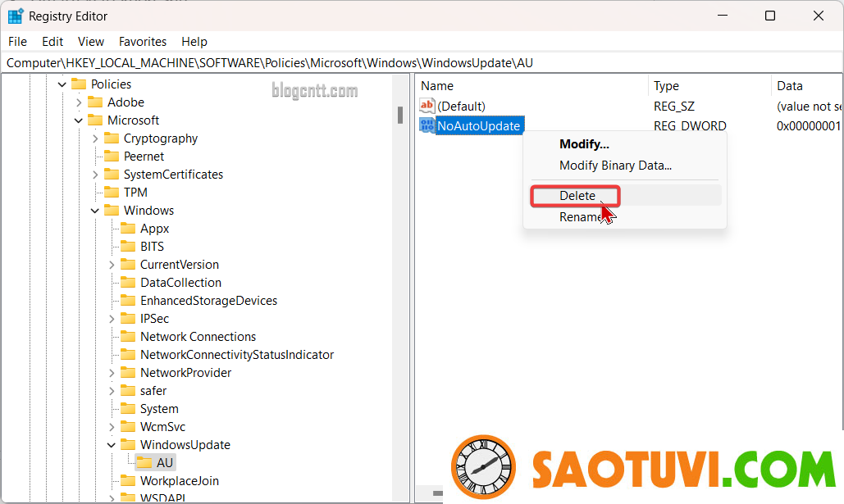Click the (Default) string value icon
This screenshot has height=504, width=844.
click(x=427, y=106)
